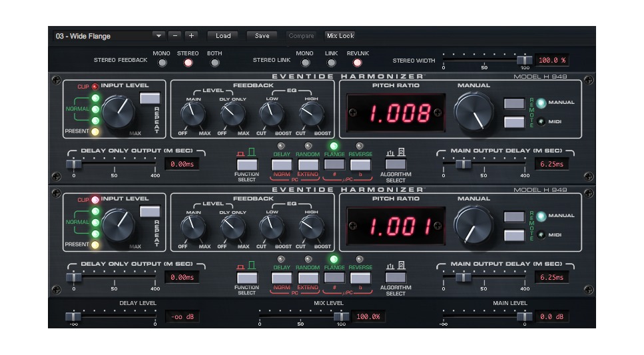Image resolution: width=644 pixels, height=355 pixels.
Task: Click the top unit Input Level knob
Action: [x=119, y=112]
